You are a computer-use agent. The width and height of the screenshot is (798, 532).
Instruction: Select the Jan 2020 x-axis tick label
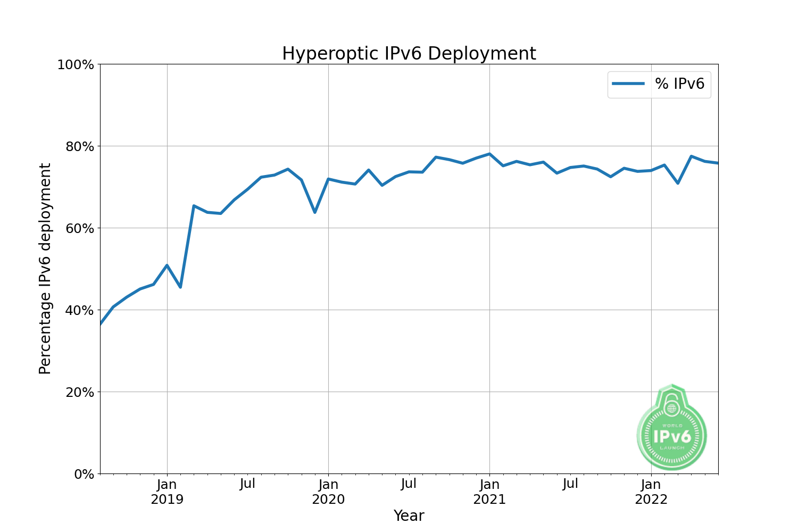click(328, 492)
